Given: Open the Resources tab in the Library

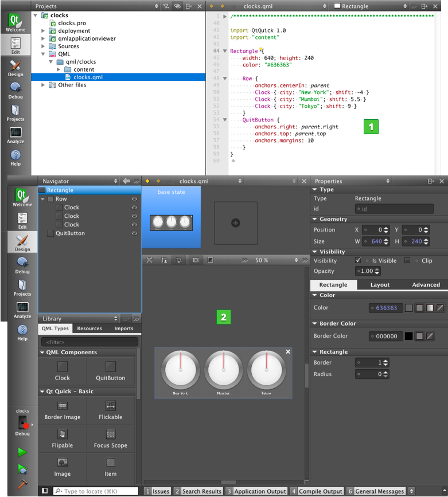Looking at the screenshot, I should tap(89, 328).
